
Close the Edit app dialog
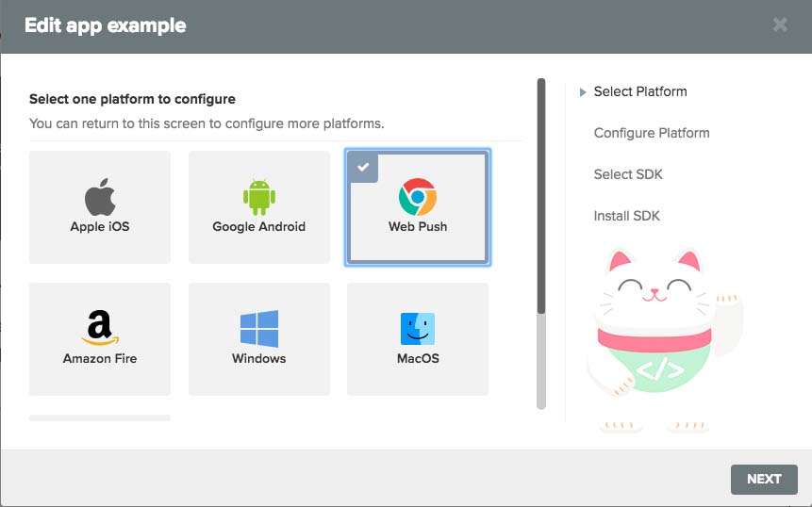780,25
